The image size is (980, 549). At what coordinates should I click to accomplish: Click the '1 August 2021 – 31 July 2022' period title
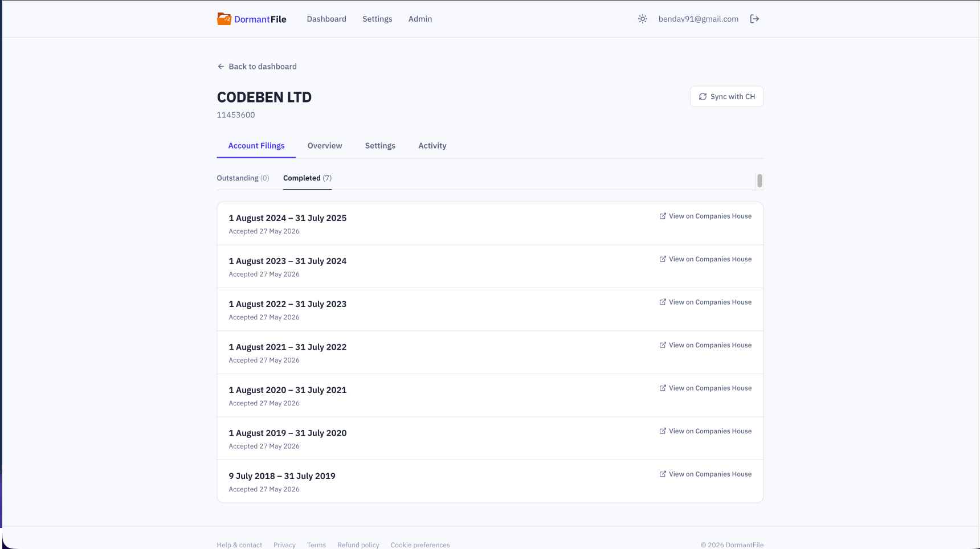coord(288,347)
